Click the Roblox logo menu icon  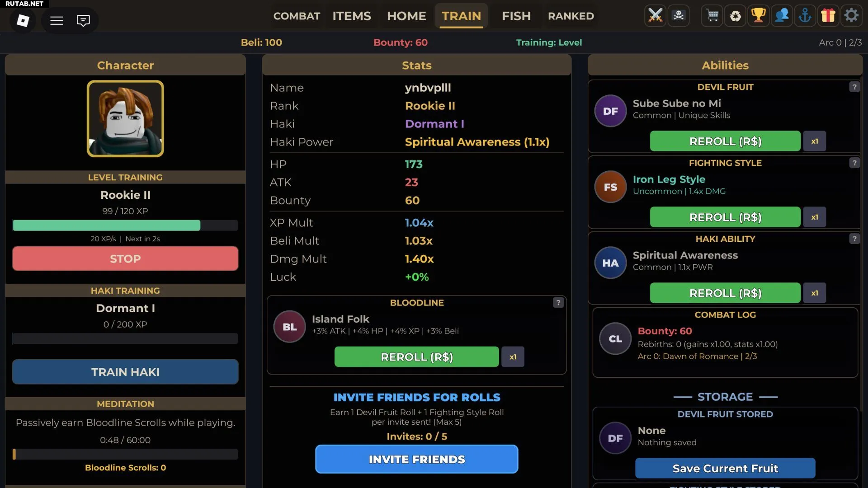tap(23, 20)
